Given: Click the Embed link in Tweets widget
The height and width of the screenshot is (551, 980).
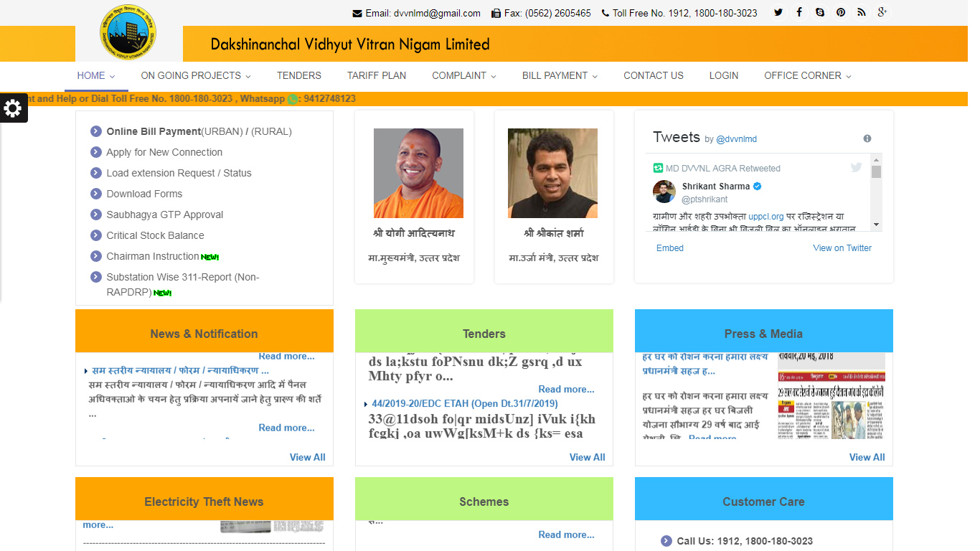Looking at the screenshot, I should [x=670, y=248].
